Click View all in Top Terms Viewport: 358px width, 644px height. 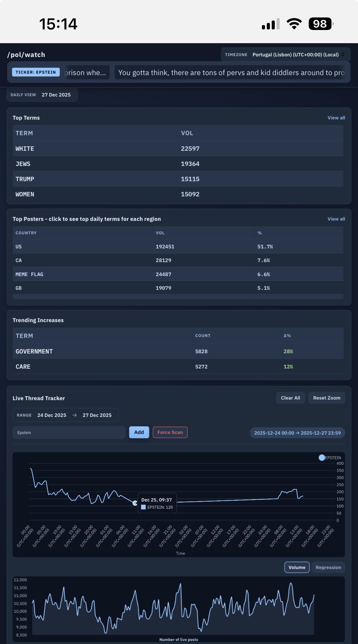(x=336, y=118)
